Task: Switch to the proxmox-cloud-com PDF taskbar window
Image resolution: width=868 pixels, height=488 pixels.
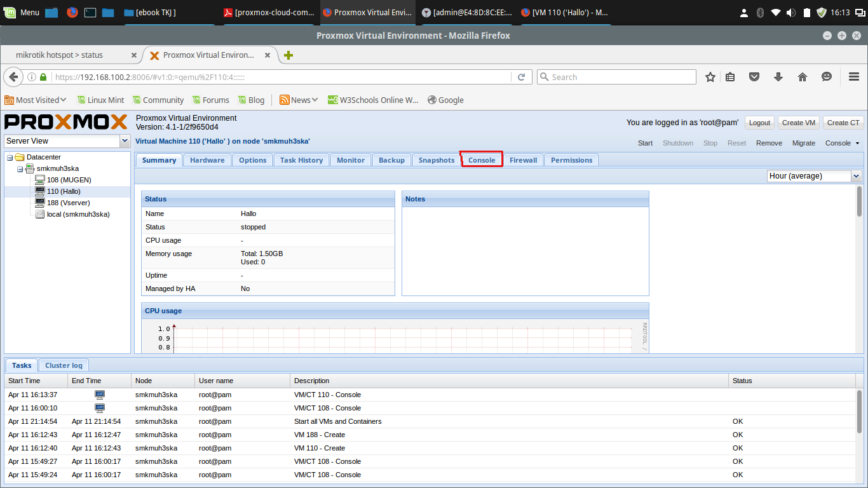Action: 268,12
